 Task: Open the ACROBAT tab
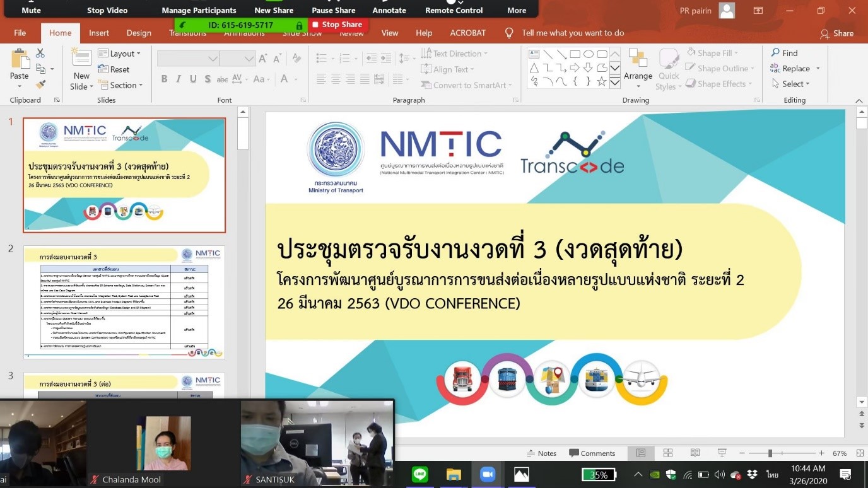[x=468, y=33]
